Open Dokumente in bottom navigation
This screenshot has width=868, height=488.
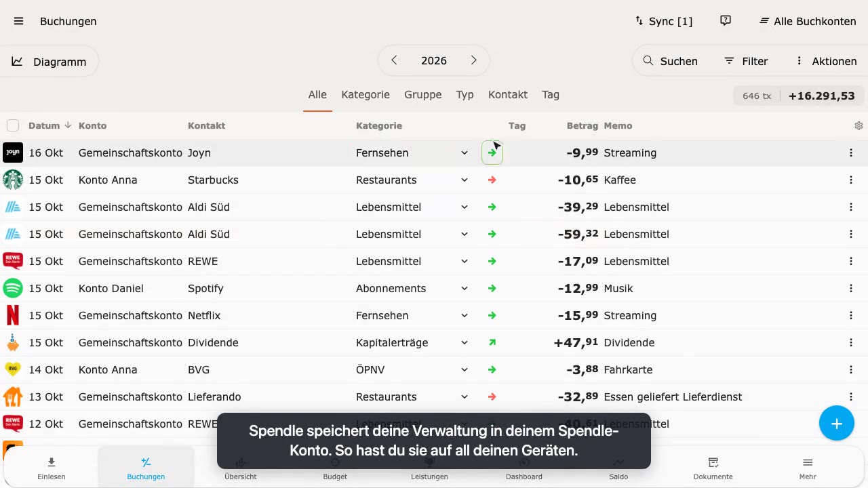[713, 468]
